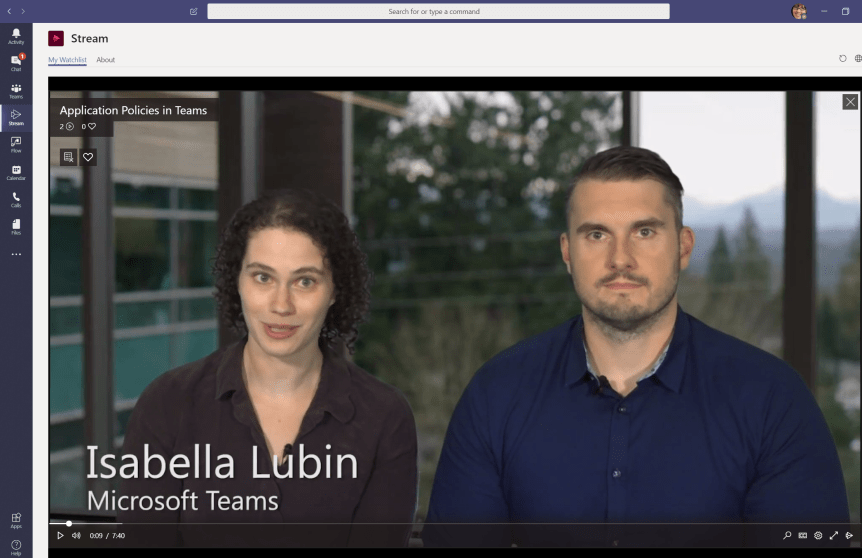The image size is (862, 558).
Task: Click the search or command box
Action: pyautogui.click(x=438, y=12)
